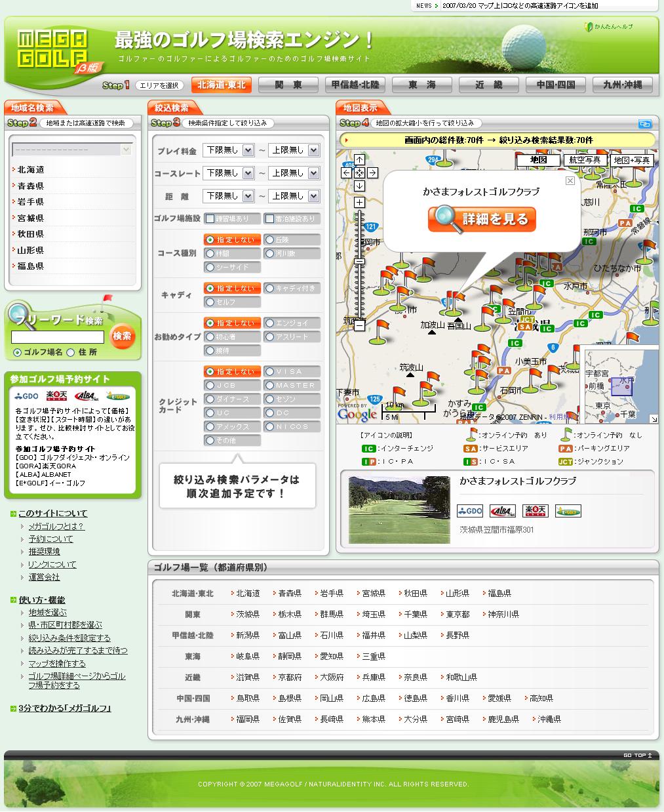The width and height of the screenshot is (664, 812).
Task: Click the map zoom-out minus button
Action: point(359,325)
